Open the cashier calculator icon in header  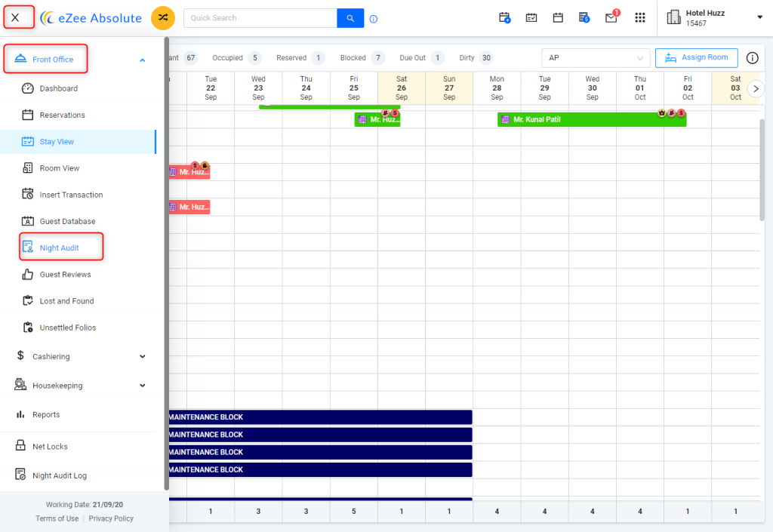coord(584,18)
